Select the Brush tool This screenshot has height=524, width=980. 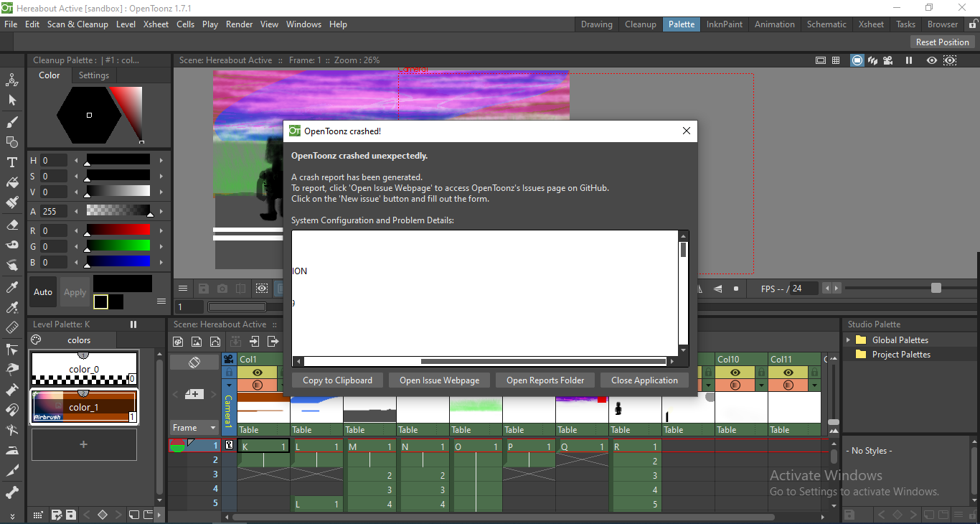(11, 122)
